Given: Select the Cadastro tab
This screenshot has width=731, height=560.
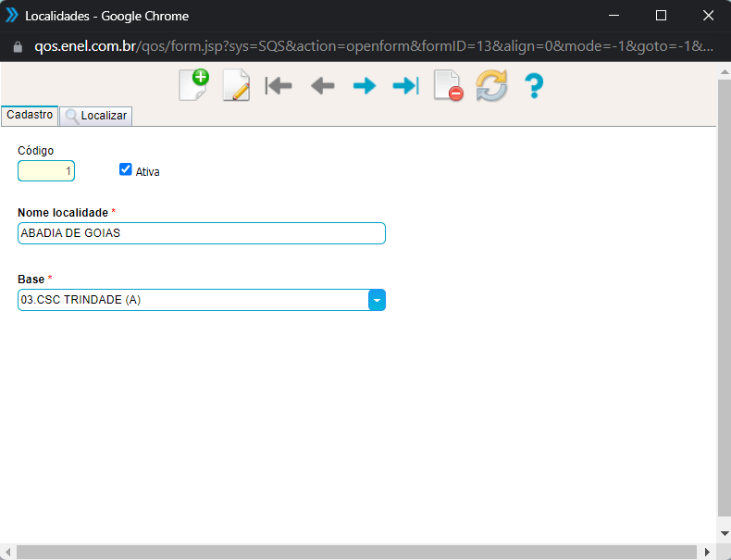Looking at the screenshot, I should coord(29,115).
